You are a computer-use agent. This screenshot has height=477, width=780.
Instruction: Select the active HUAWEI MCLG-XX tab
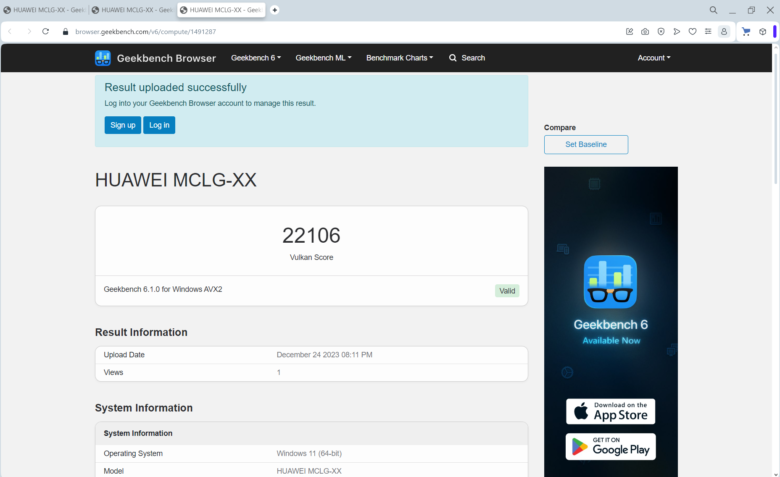(221, 10)
